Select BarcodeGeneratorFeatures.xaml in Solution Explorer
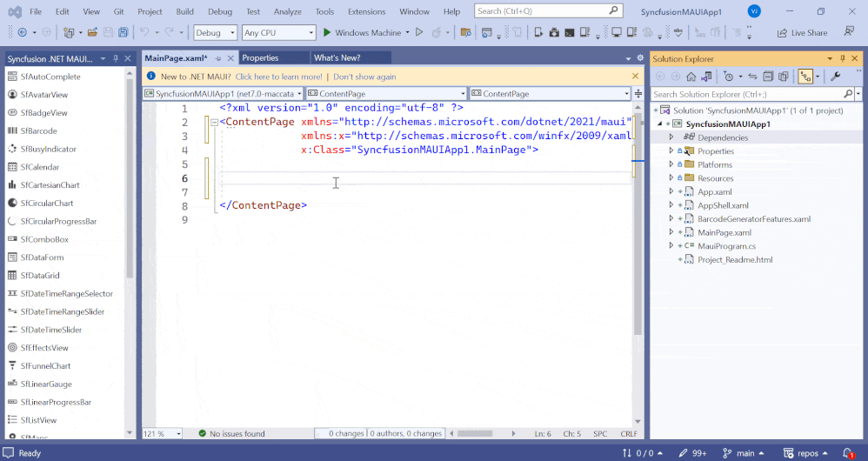This screenshot has width=868, height=461. click(753, 218)
